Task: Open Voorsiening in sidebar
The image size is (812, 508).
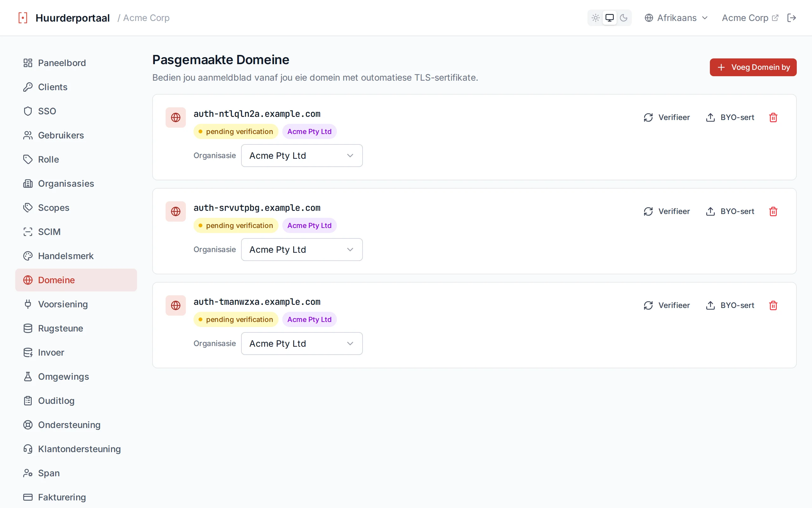Action: tap(76, 304)
